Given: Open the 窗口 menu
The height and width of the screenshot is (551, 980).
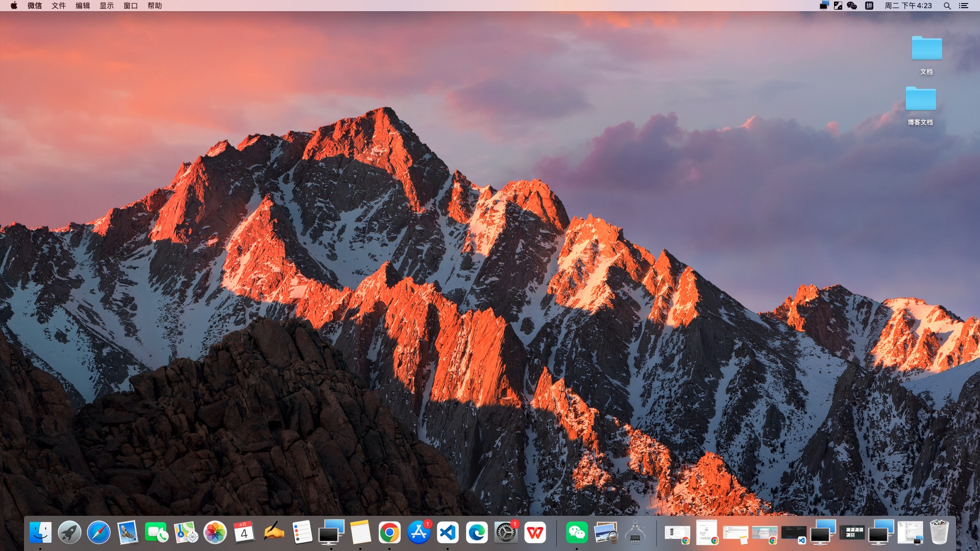Looking at the screenshot, I should coord(131,6).
